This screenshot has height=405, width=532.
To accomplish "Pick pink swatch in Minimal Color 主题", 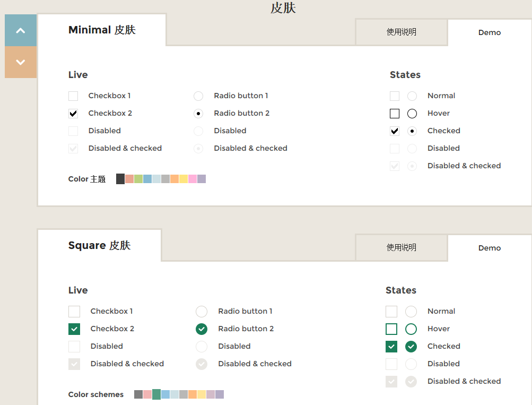I will tap(193, 179).
